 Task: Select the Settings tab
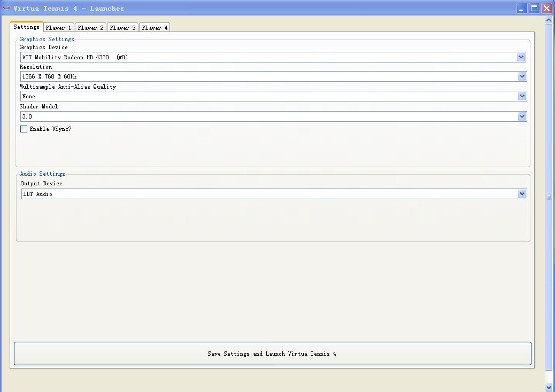point(26,27)
